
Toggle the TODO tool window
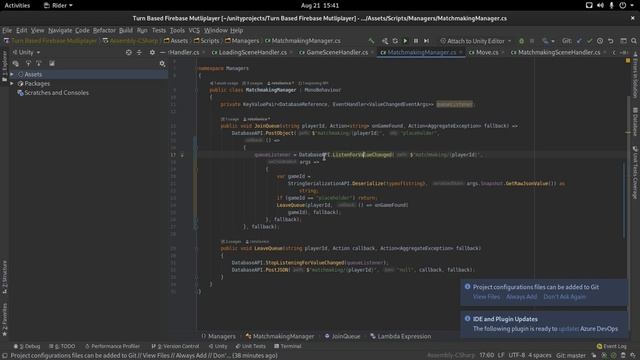(62, 346)
